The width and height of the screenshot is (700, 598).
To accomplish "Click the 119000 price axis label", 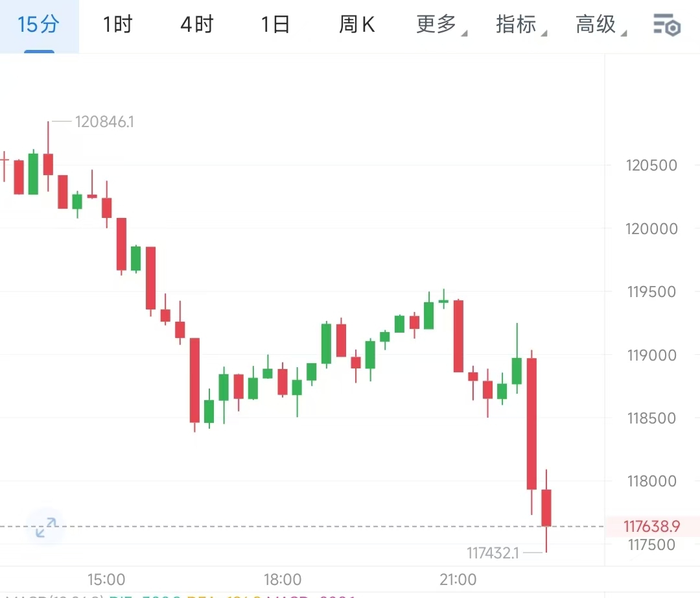I will 652,355.
